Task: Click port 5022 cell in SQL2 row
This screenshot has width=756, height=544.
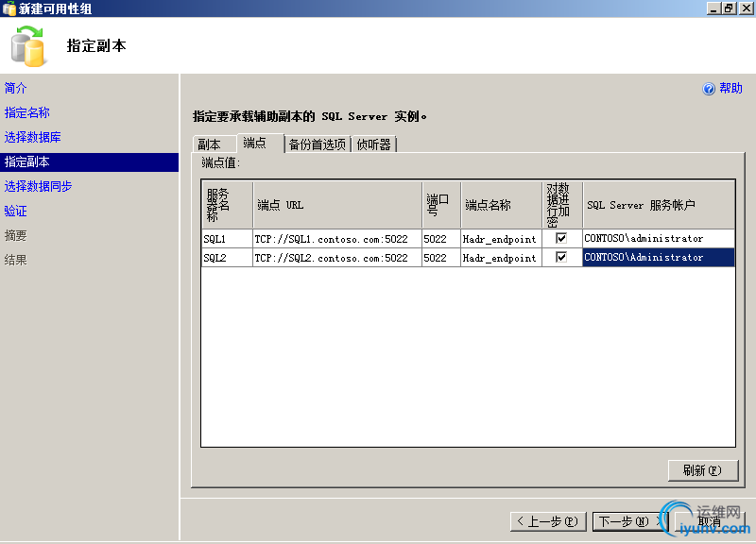Action: pos(441,258)
